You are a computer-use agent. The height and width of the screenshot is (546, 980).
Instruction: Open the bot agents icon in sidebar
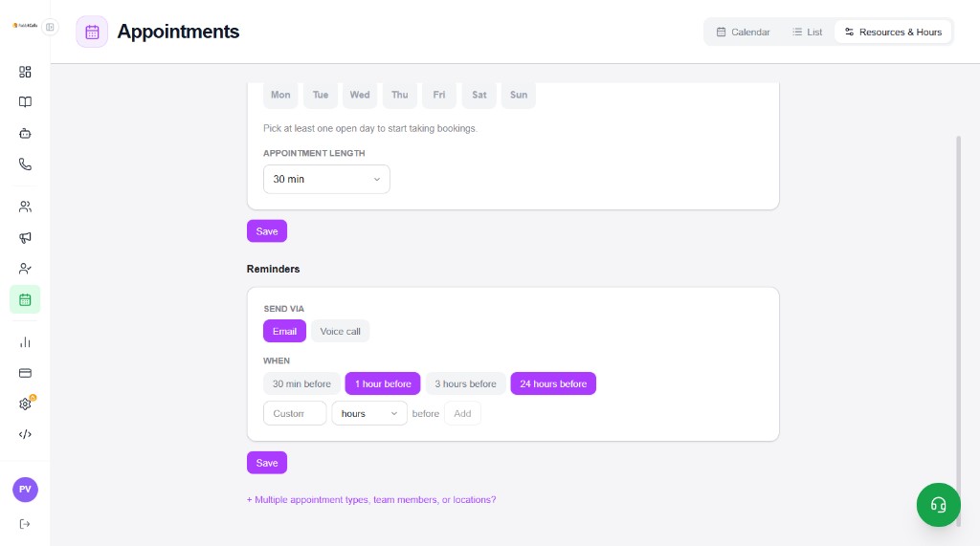point(25,133)
